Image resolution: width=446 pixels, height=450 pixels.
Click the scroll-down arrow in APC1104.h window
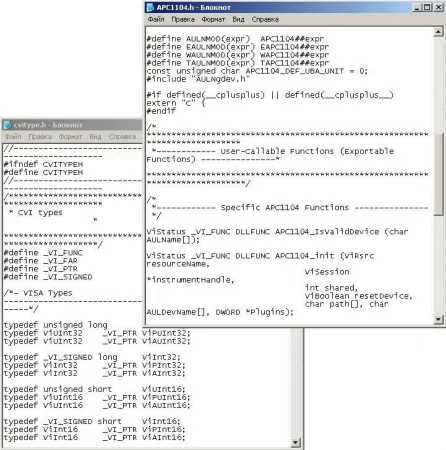[x=438, y=320]
